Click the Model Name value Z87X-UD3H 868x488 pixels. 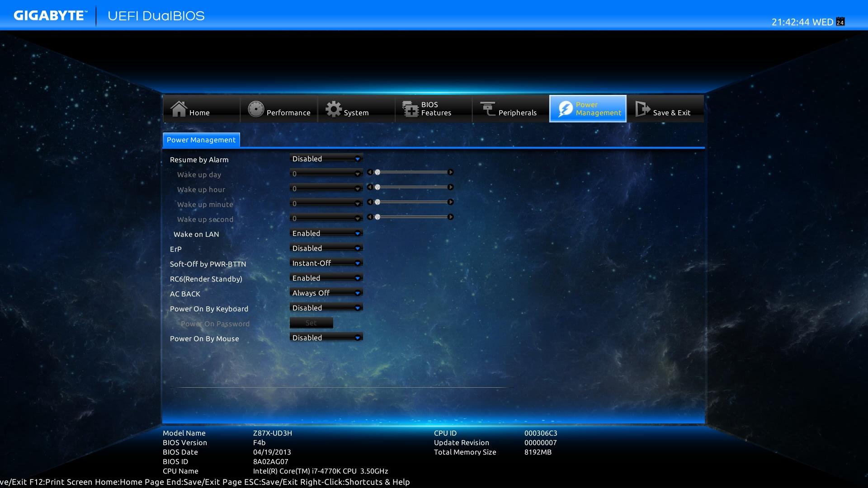273,433
